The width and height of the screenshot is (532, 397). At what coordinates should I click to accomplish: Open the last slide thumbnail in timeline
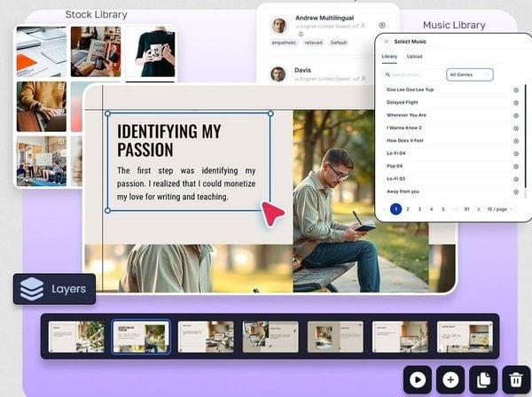[465, 337]
